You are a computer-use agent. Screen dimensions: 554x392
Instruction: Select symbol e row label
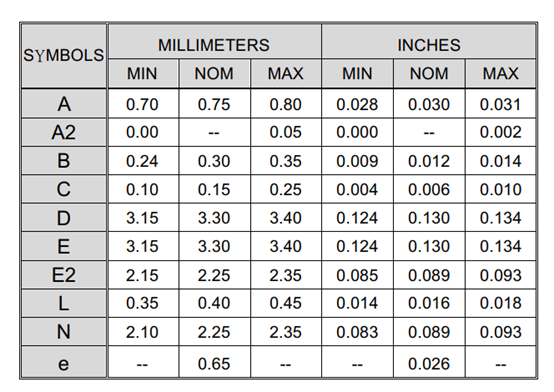coord(64,363)
